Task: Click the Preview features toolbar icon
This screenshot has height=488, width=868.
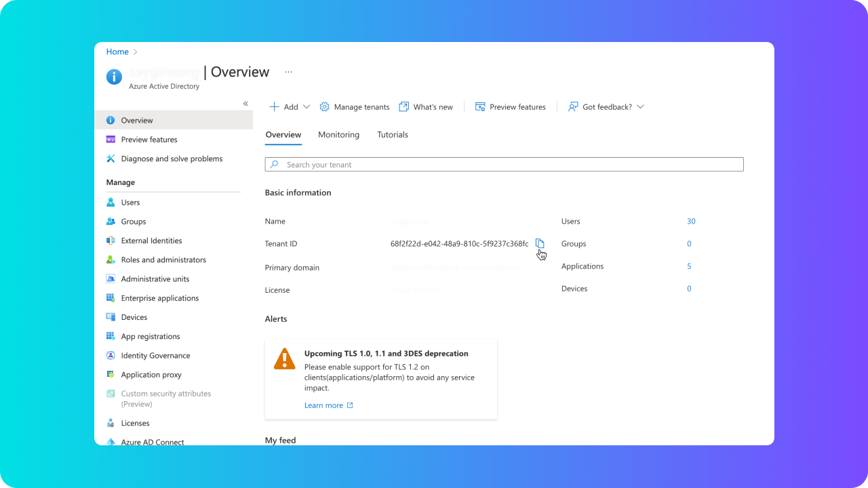Action: tap(480, 107)
